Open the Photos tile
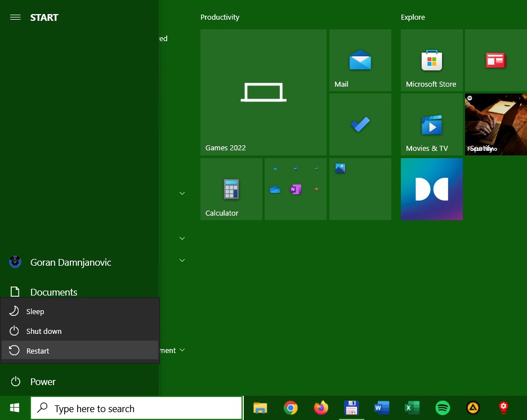 (360, 189)
